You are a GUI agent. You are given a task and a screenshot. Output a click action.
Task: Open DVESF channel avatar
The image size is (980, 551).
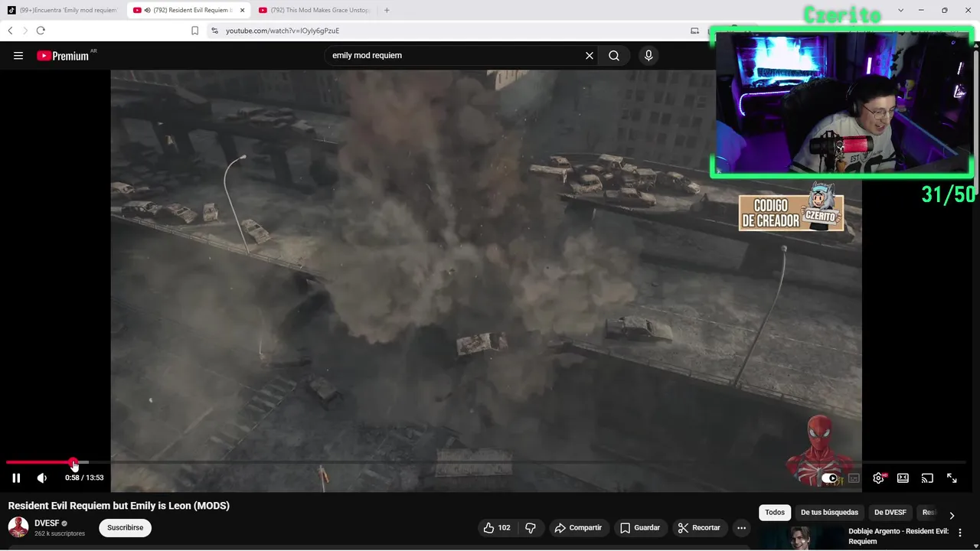point(18,527)
